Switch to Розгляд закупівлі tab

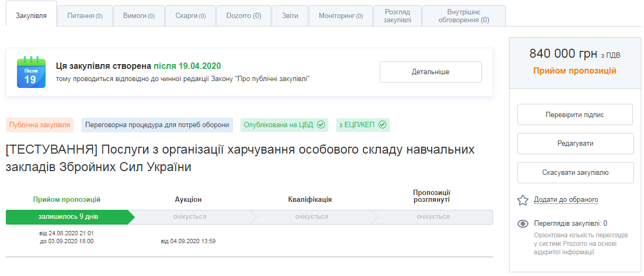tap(397, 16)
